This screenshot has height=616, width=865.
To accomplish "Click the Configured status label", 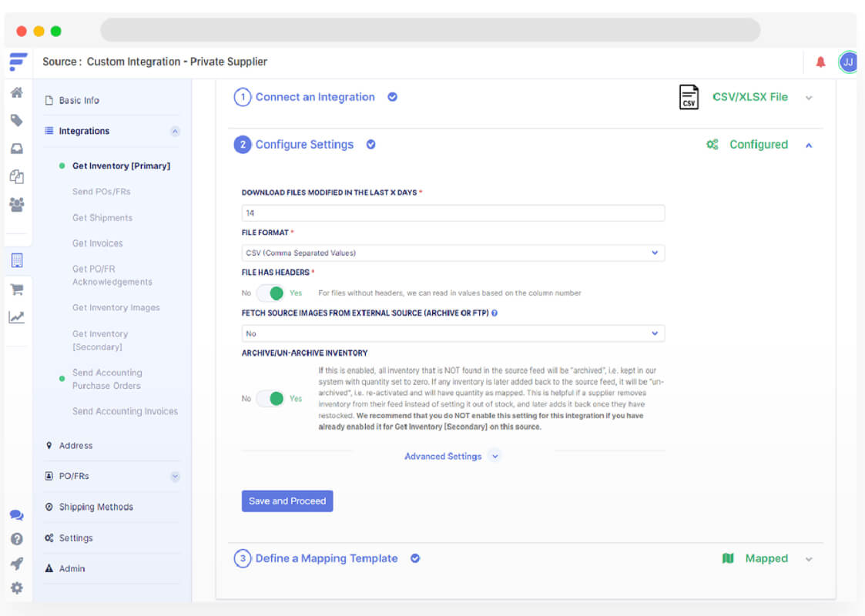I will pos(759,145).
